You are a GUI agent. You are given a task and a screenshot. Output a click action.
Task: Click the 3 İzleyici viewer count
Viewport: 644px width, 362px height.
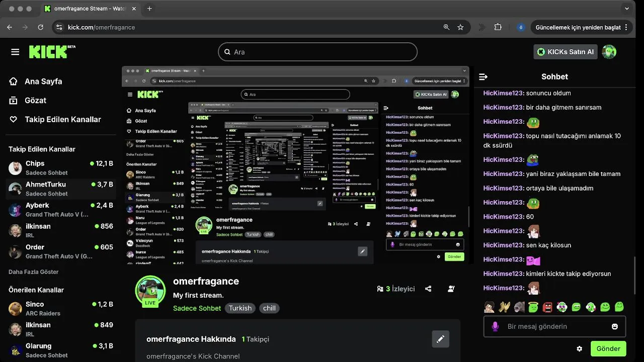tap(396, 289)
